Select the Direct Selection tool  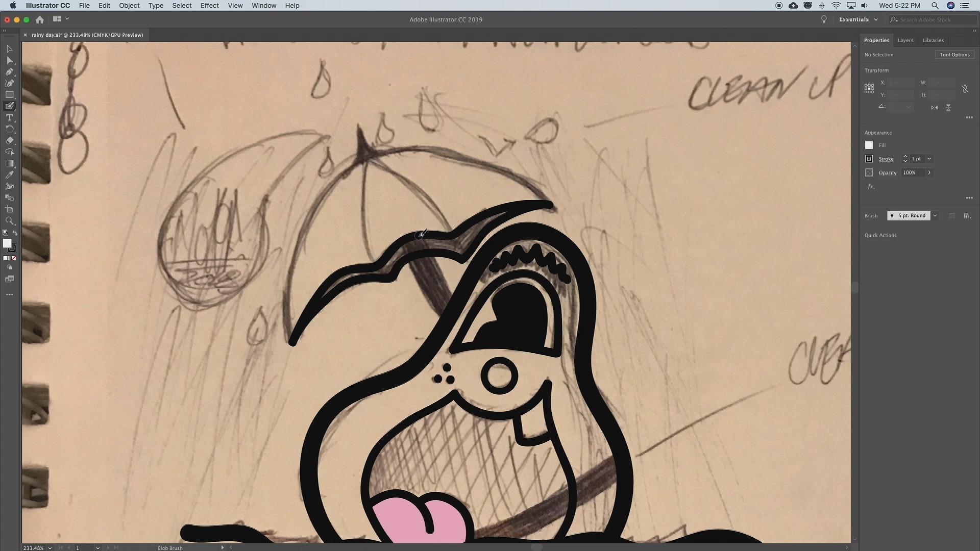click(x=10, y=61)
